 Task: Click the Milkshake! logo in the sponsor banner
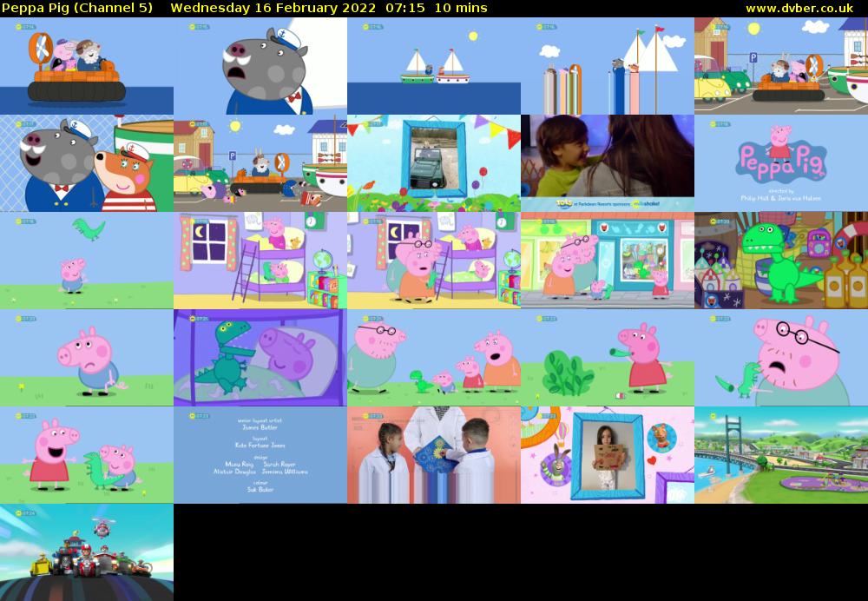(x=647, y=202)
